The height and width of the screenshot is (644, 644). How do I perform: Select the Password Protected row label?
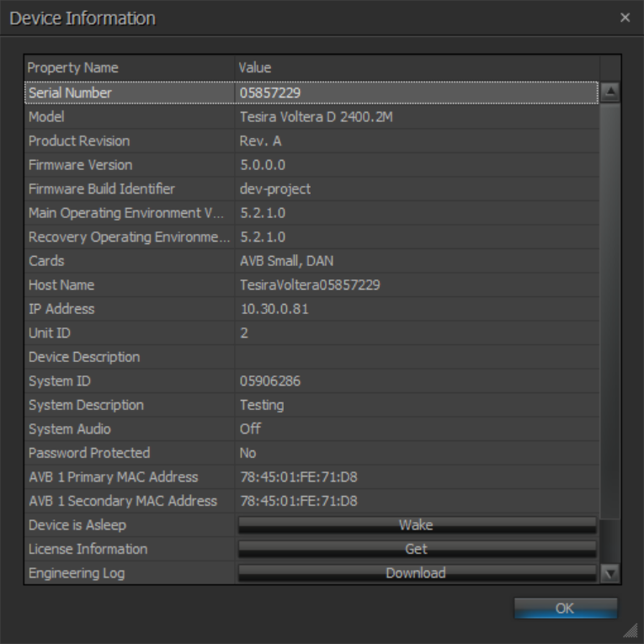pyautogui.click(x=89, y=454)
